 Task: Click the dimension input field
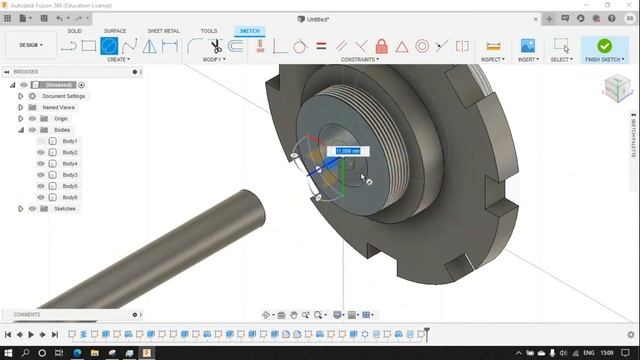(348, 151)
